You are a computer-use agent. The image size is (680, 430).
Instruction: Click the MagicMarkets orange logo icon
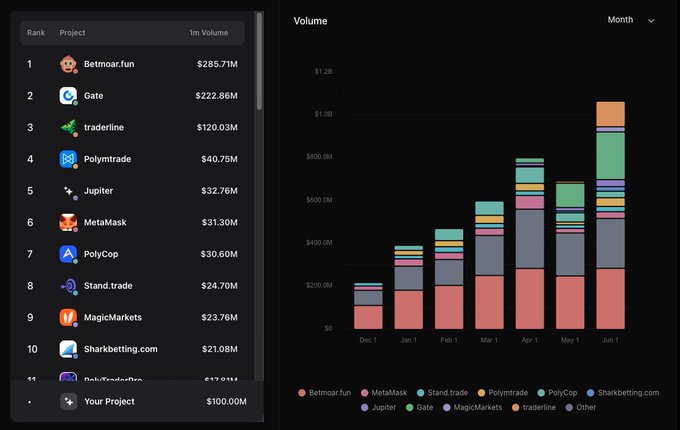coord(68,317)
